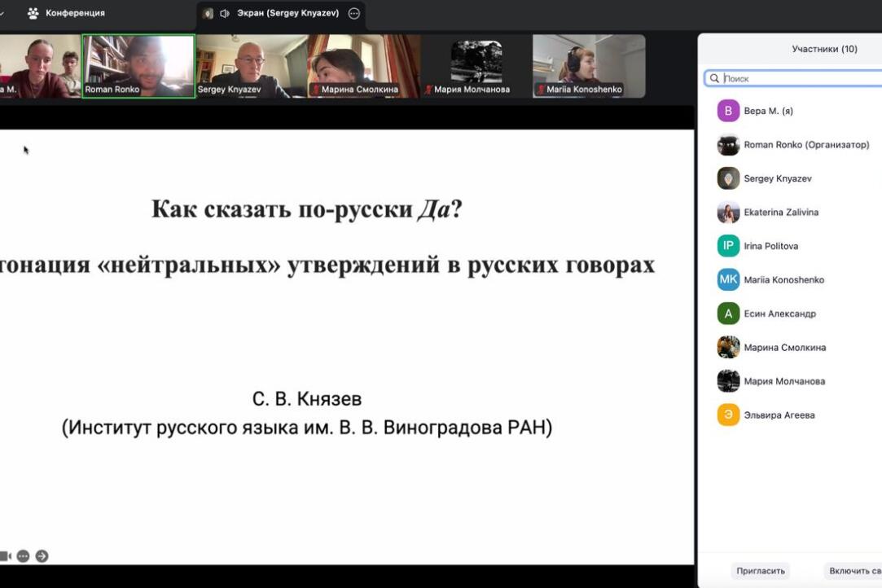Select the Экран (Sergey Knyazev) tab

tap(287, 13)
